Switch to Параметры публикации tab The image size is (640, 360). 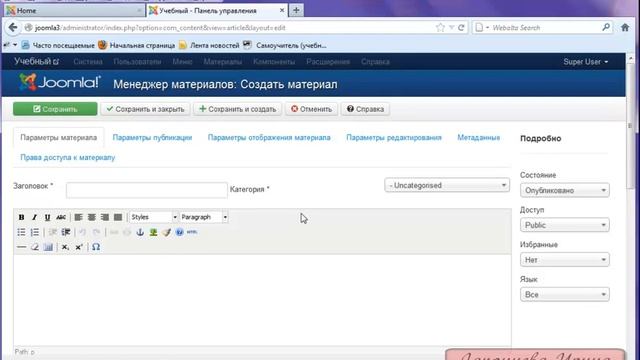point(152,138)
